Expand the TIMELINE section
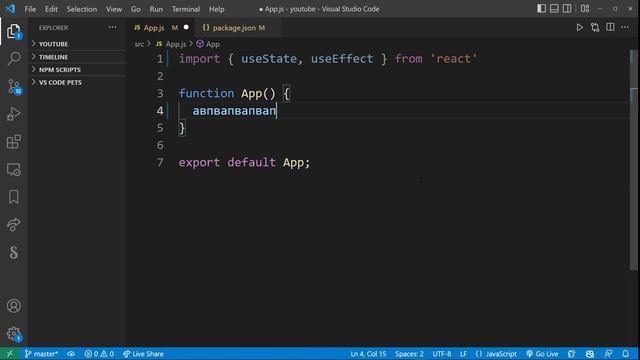 click(77, 57)
